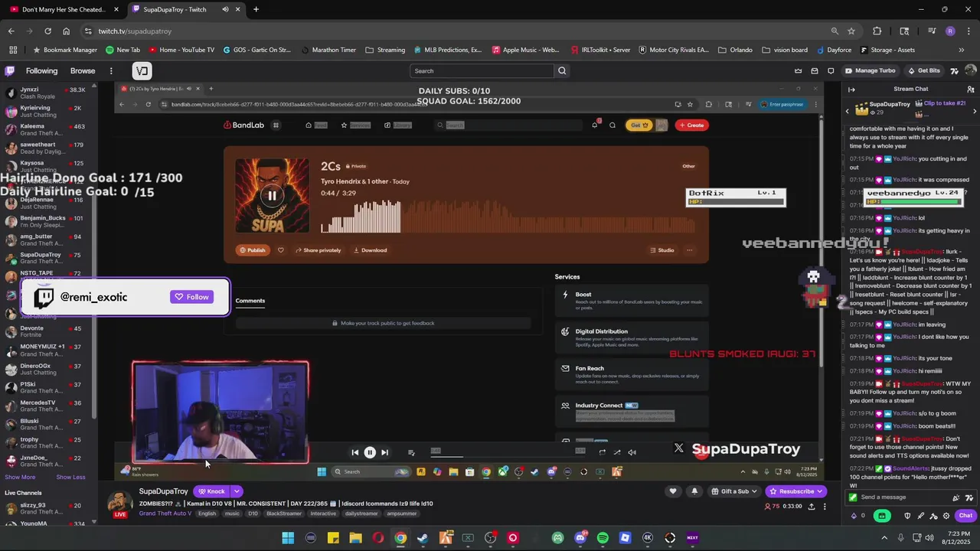Open the Streaming bookmarks folder

(x=385, y=50)
